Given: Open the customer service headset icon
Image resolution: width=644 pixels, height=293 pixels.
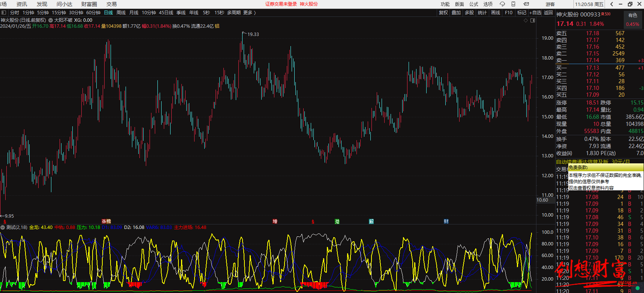Looking at the screenshot, I should pos(502,4).
